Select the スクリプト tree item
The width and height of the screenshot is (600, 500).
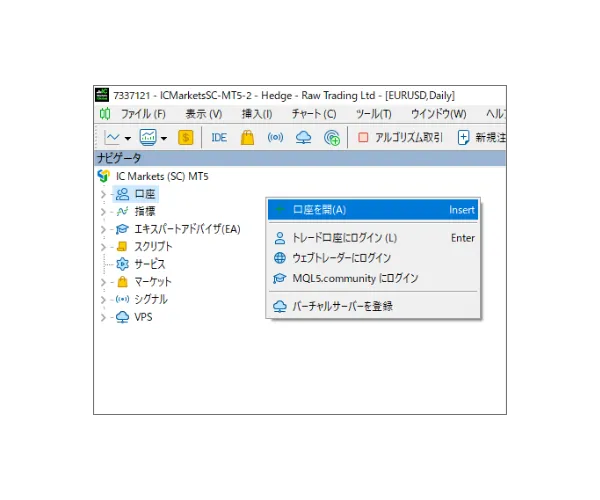[x=153, y=246]
